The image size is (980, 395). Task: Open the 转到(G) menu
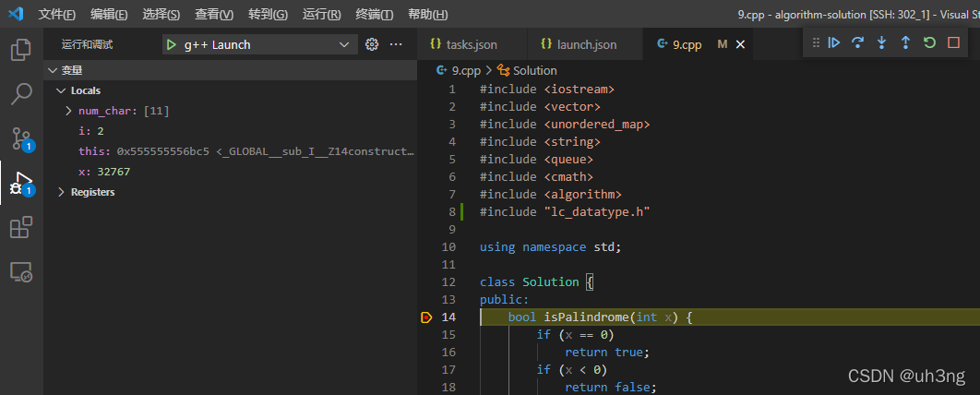click(269, 15)
